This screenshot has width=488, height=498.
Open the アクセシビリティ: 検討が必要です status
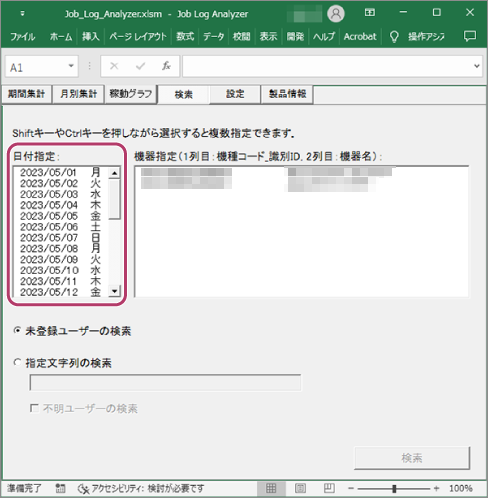(x=140, y=488)
